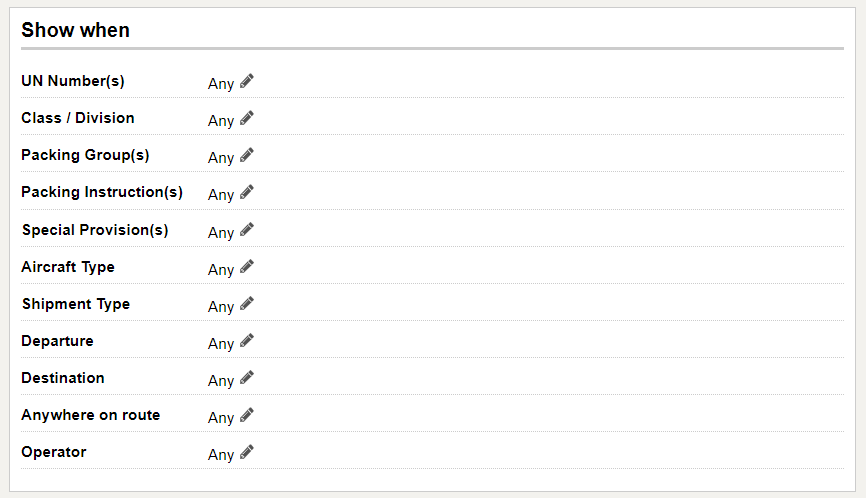Edit UN Number(s) with the pencil icon
This screenshot has width=866, height=498.
tap(247, 81)
